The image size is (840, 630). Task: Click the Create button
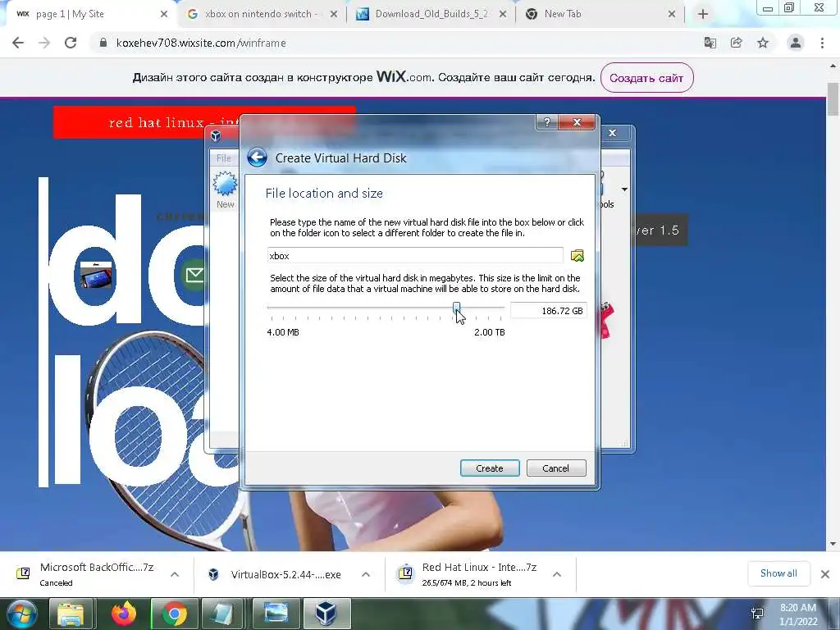click(x=490, y=468)
